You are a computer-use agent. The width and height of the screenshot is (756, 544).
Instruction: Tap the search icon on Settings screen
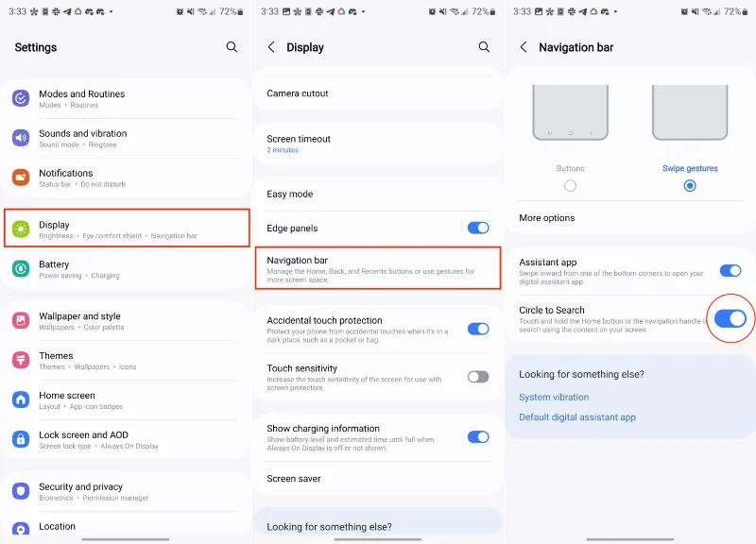[232, 46]
